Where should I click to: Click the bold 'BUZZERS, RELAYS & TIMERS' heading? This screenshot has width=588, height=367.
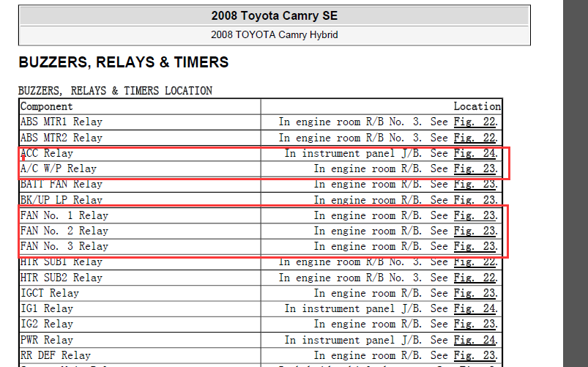(123, 62)
